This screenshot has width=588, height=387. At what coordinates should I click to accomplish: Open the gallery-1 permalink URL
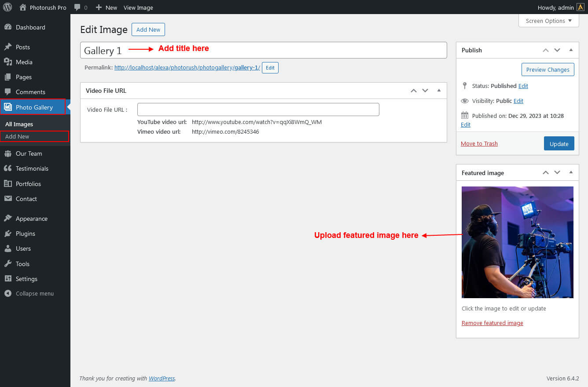(187, 68)
